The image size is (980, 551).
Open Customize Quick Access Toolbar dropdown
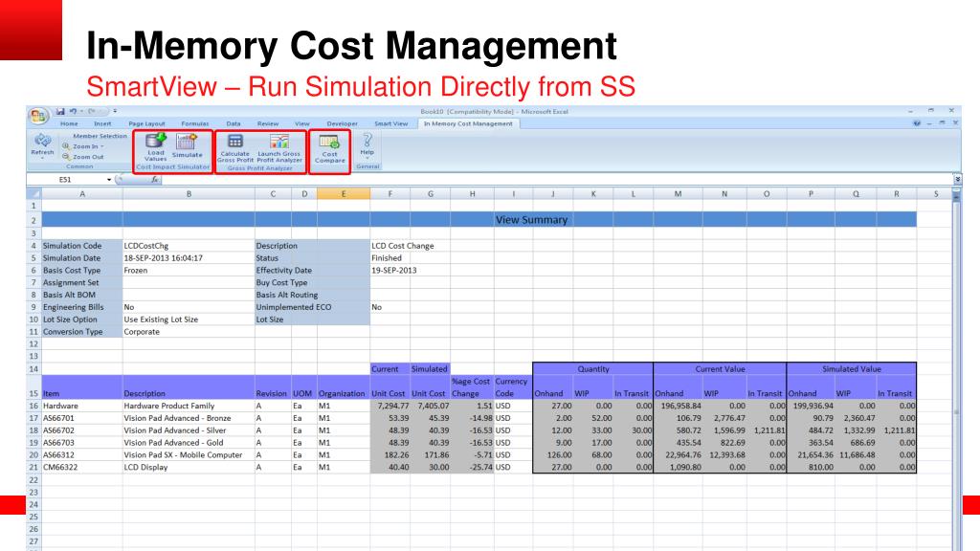click(x=115, y=112)
